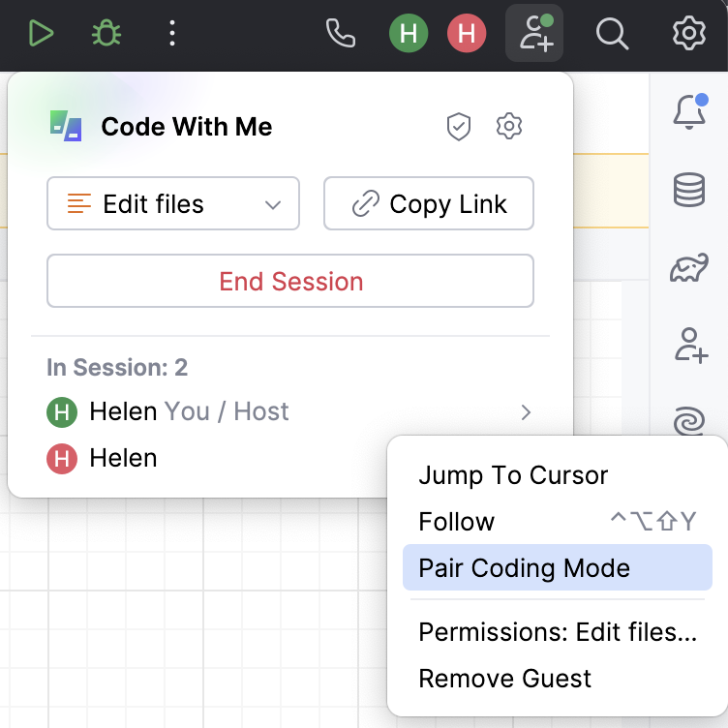The width and height of the screenshot is (728, 728).
Task: Start debugging with the bug icon
Action: (106, 35)
